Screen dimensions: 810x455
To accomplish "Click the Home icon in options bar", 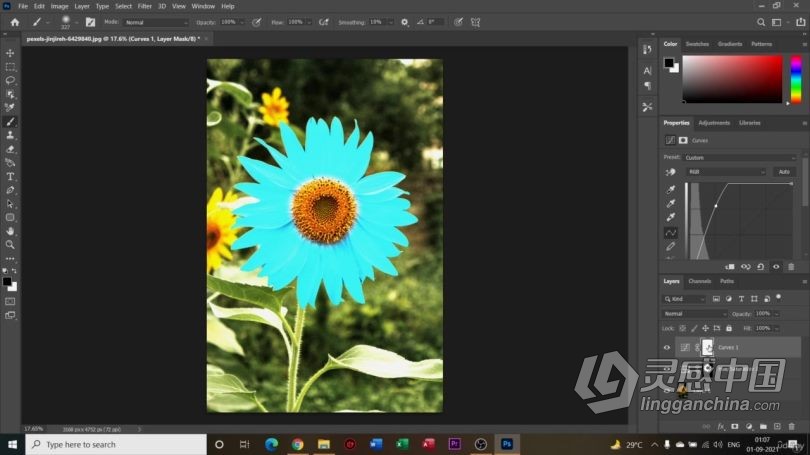I will click(x=14, y=21).
